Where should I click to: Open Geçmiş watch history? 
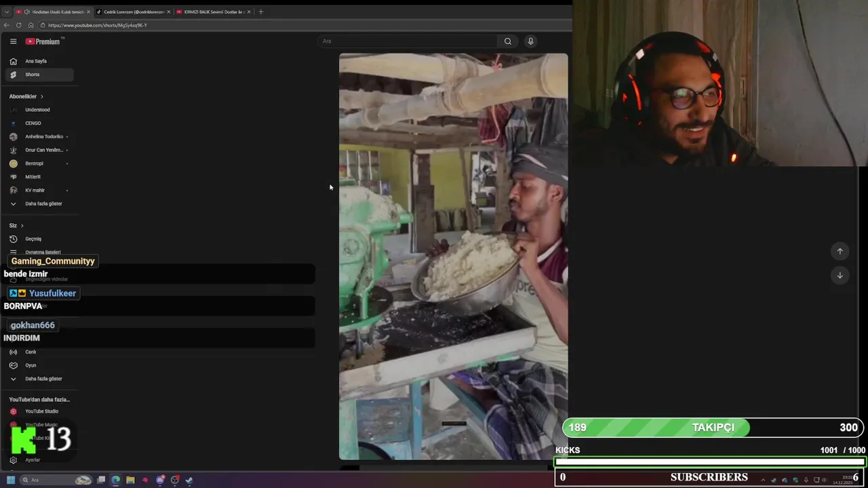point(39,239)
